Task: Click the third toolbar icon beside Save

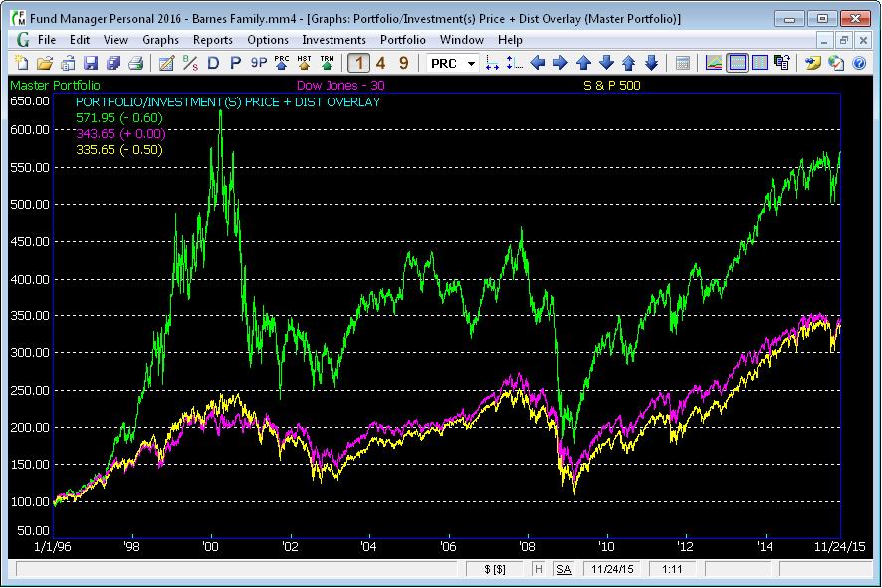Action: (x=68, y=63)
